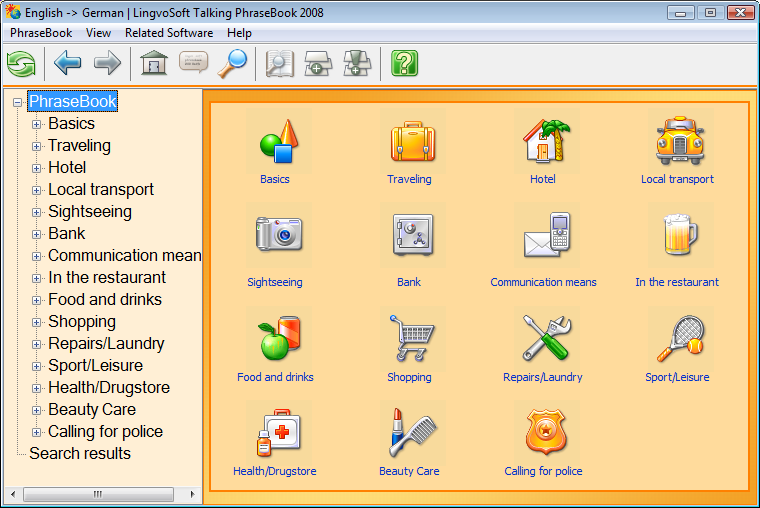Click the Health/Drugstore link label
This screenshot has width=760, height=508.
[x=275, y=471]
